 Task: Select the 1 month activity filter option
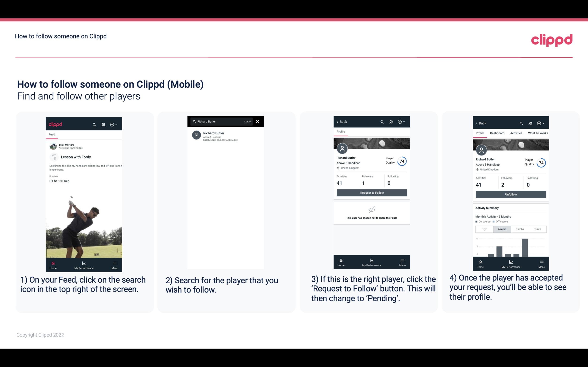click(537, 229)
